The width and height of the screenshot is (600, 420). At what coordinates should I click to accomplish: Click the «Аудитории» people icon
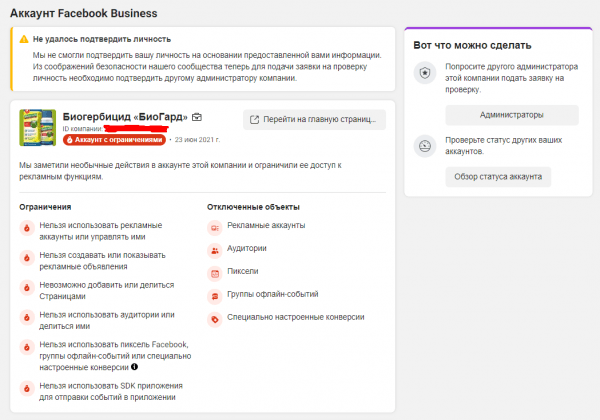[215, 251]
